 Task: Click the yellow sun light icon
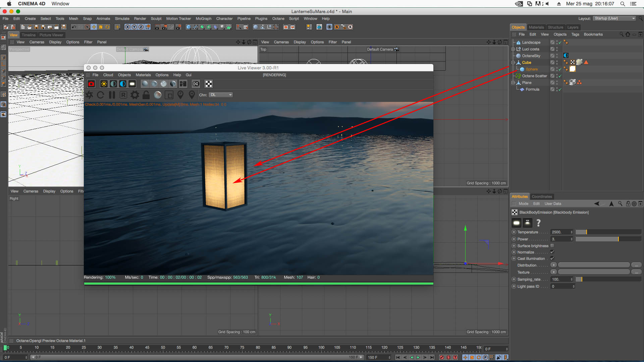pyautogui.click(x=104, y=84)
